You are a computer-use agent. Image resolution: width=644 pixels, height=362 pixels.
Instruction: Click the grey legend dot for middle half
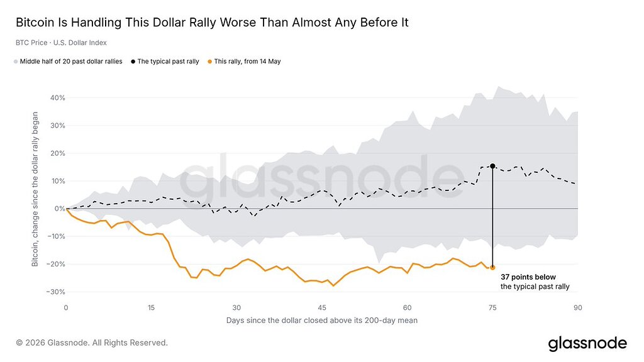(x=16, y=62)
